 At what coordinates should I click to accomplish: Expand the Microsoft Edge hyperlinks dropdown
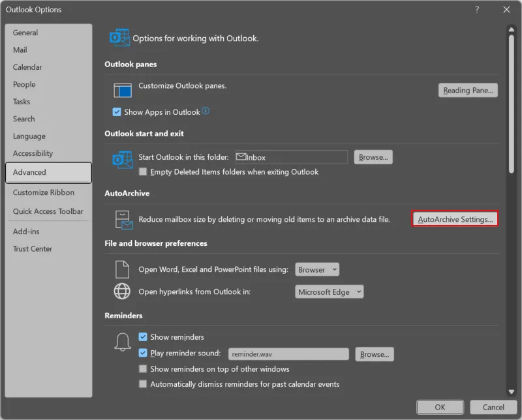pyautogui.click(x=329, y=292)
